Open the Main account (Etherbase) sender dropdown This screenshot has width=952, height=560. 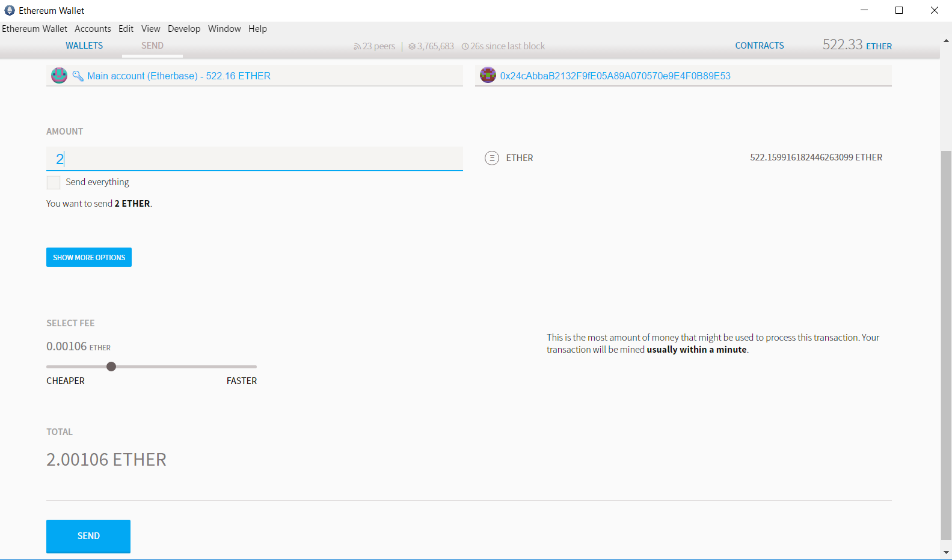(x=254, y=76)
